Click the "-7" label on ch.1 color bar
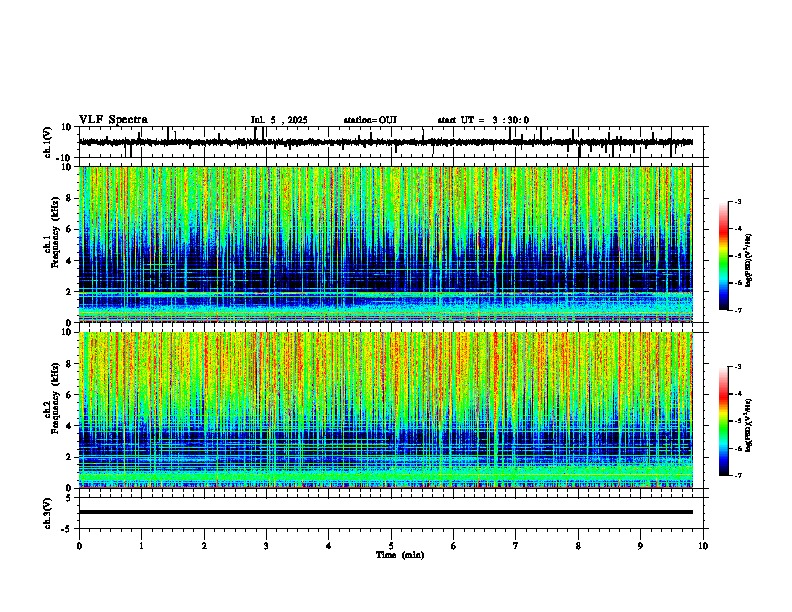The image size is (792, 612). pyautogui.click(x=737, y=310)
